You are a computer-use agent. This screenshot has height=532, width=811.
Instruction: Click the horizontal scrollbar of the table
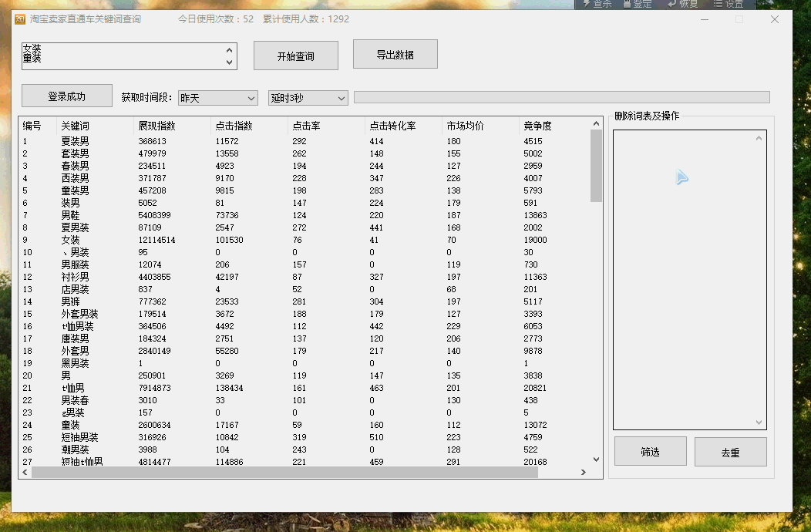[284, 473]
